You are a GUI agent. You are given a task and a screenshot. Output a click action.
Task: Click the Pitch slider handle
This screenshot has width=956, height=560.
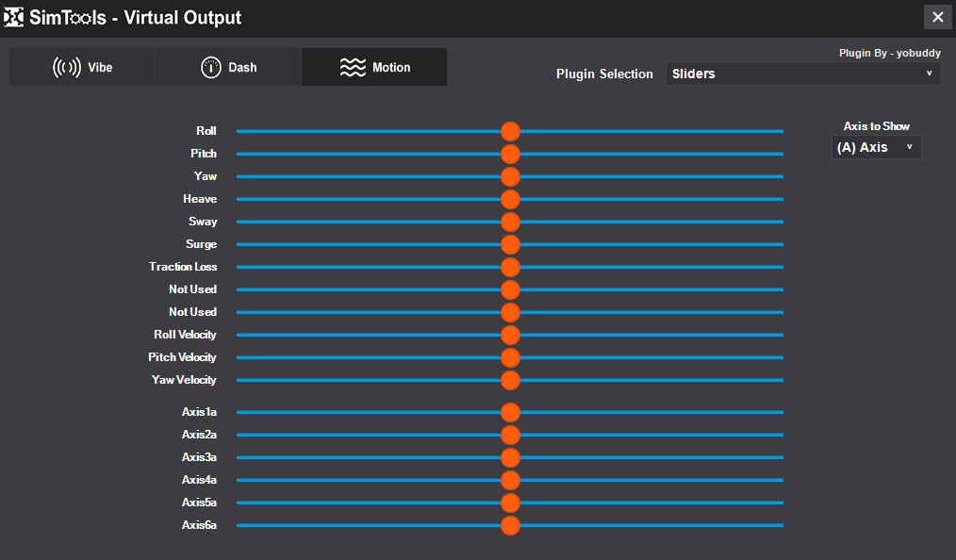(x=510, y=155)
